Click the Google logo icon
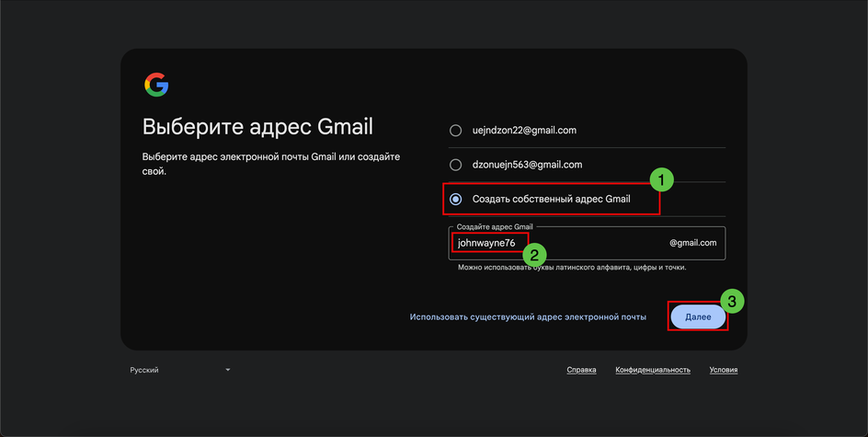Viewport: 868px width, 437px height. [x=156, y=85]
